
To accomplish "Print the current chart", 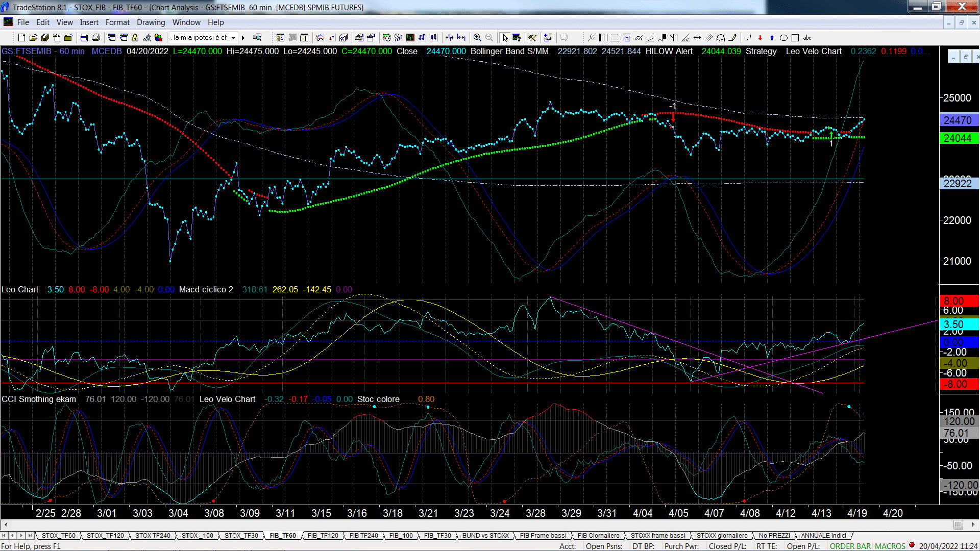I will (x=95, y=38).
